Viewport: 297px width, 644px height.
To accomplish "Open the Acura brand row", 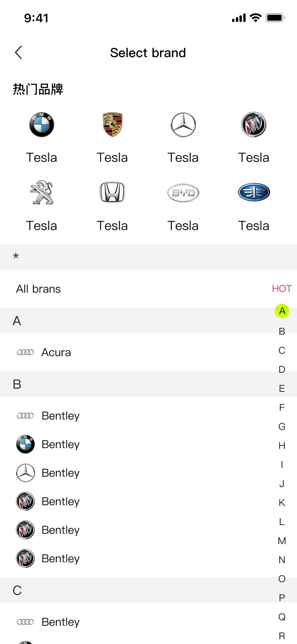I will [x=56, y=352].
